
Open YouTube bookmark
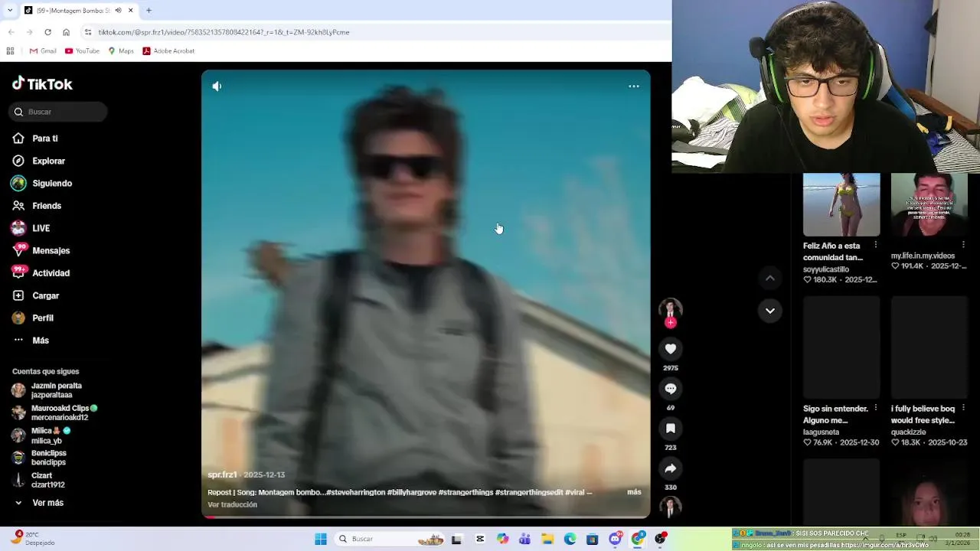(x=82, y=51)
